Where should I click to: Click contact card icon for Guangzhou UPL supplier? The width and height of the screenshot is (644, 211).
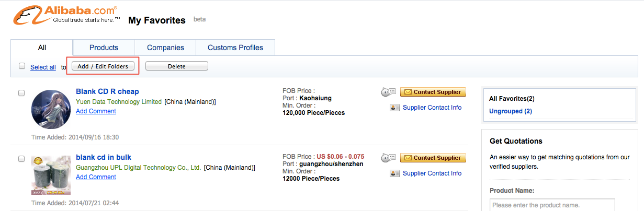394,173
